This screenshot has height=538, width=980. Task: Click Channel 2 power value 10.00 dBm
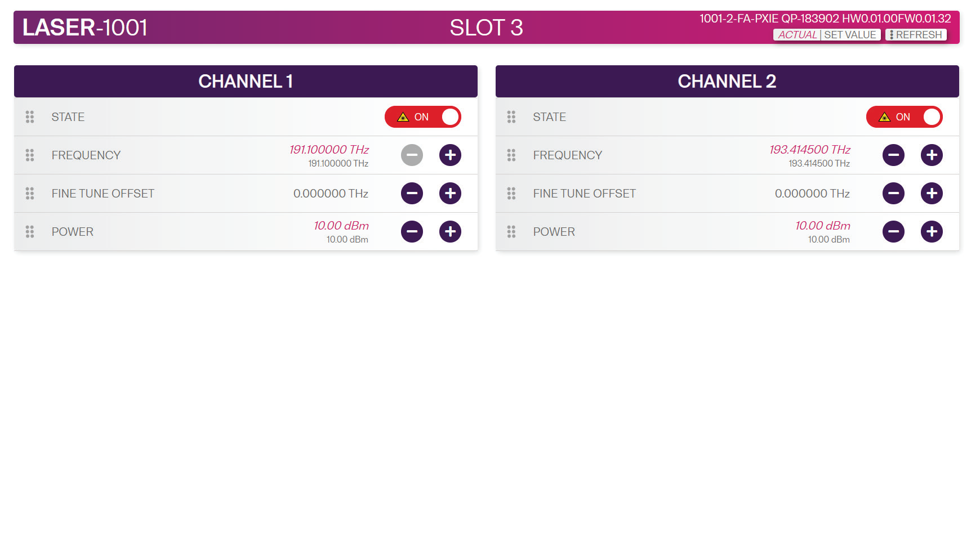coord(822,226)
